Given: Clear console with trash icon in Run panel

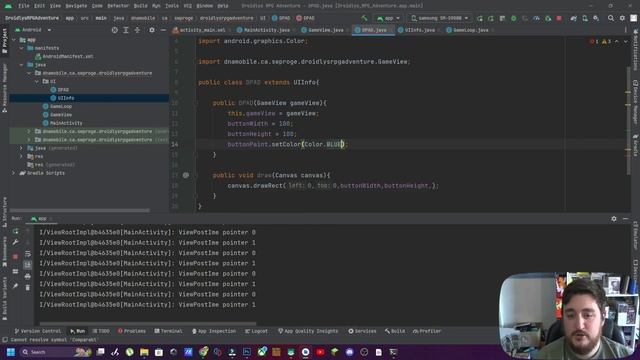Looking at the screenshot, I should click(27, 288).
